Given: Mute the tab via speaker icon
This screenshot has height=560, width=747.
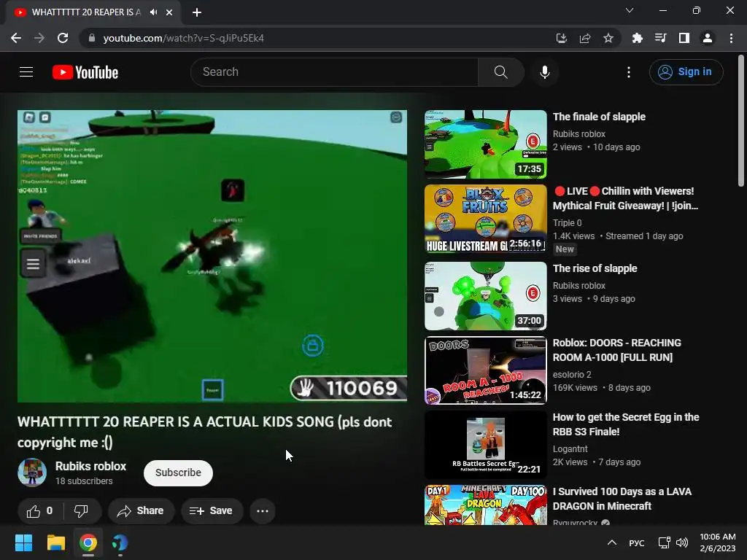Looking at the screenshot, I should pyautogui.click(x=153, y=12).
